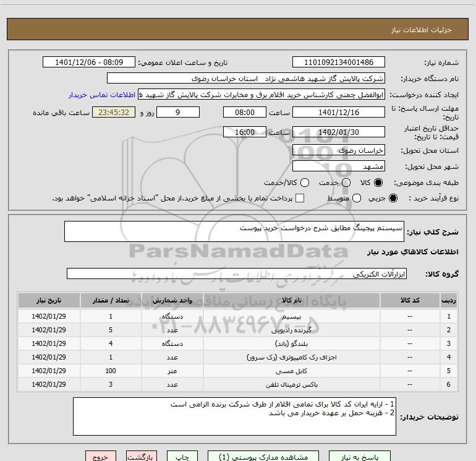This screenshot has width=476, height=461.
Task: Open the 'اطلاعات تماس خریدار' link
Action: [96, 95]
